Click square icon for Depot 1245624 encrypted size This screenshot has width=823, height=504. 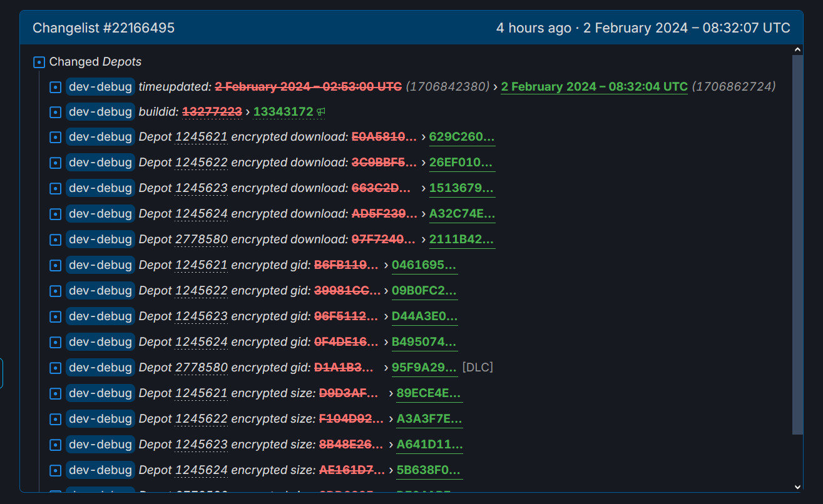(x=56, y=471)
